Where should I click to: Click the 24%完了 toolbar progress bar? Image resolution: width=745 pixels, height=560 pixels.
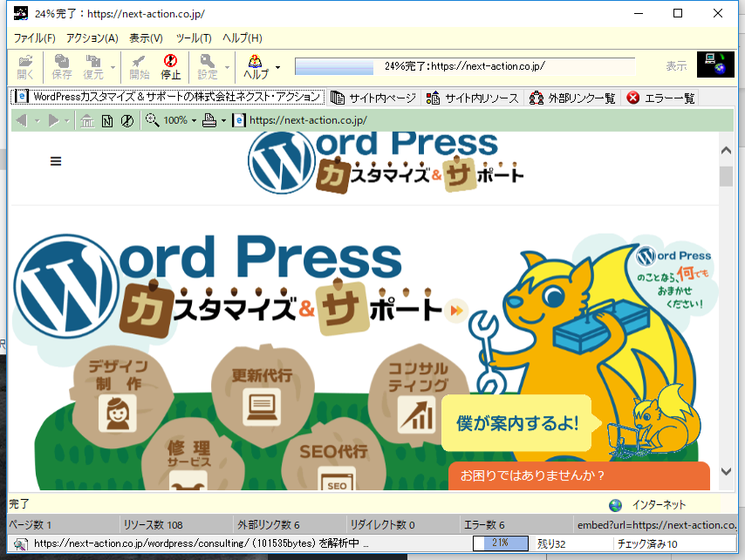pyautogui.click(x=465, y=66)
